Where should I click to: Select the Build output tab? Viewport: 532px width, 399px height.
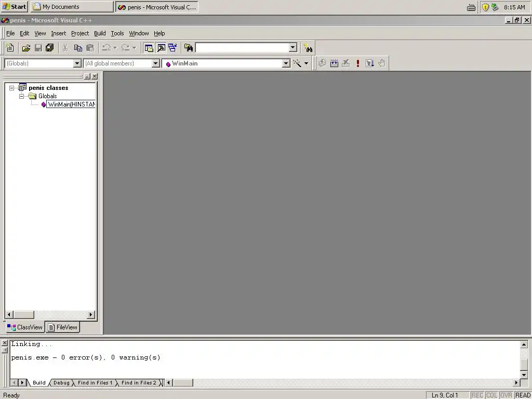tap(39, 383)
